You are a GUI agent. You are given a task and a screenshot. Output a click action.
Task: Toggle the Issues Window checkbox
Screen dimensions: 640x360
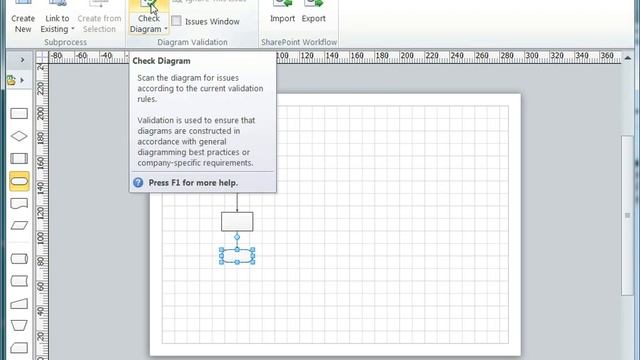point(176,21)
